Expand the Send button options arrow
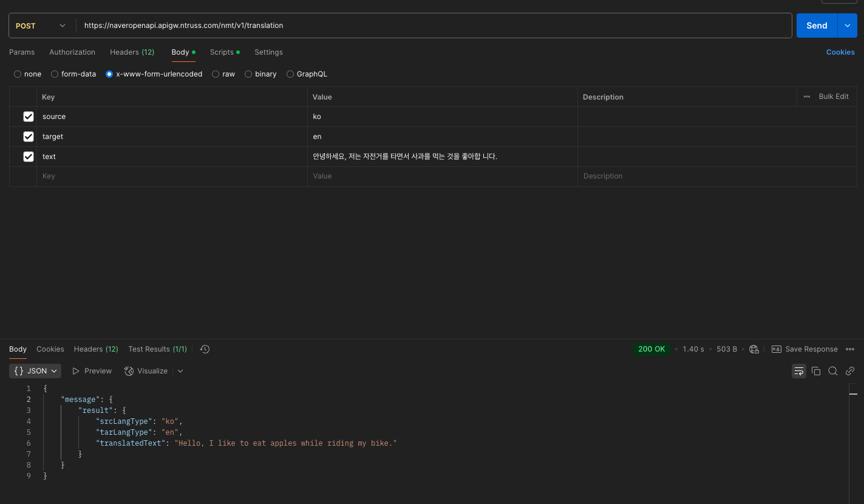 (x=848, y=26)
